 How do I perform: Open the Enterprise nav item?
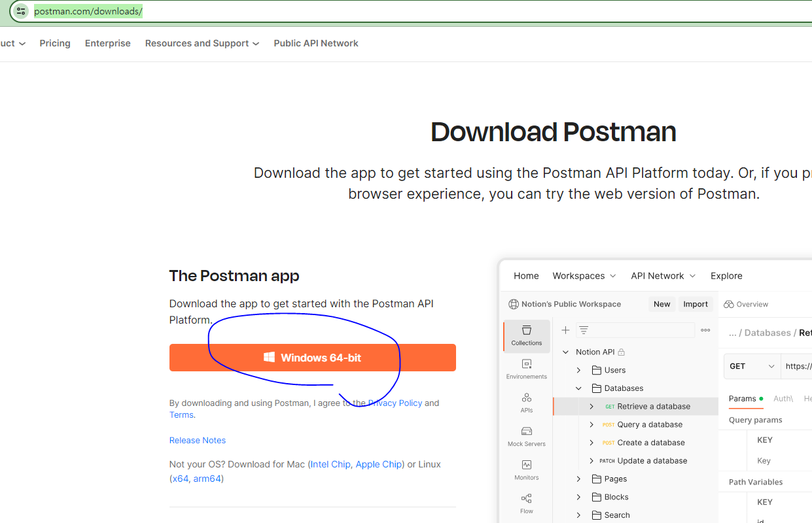point(108,43)
